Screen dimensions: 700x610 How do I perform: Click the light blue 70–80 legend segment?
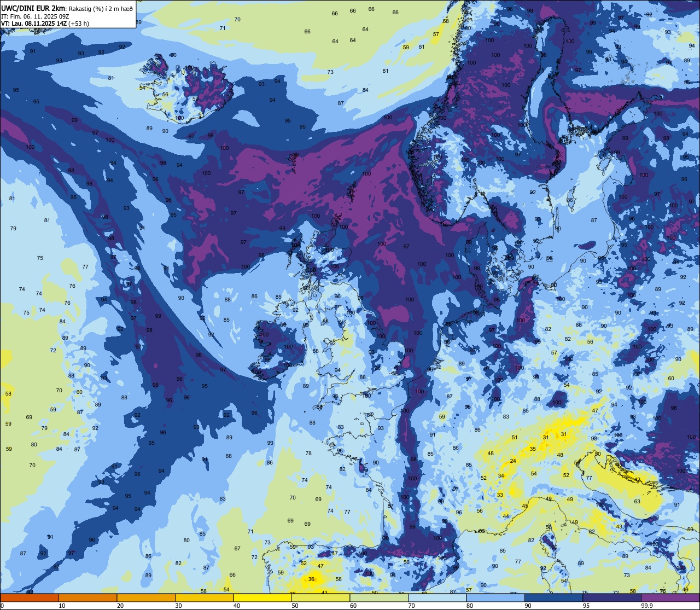437,597
